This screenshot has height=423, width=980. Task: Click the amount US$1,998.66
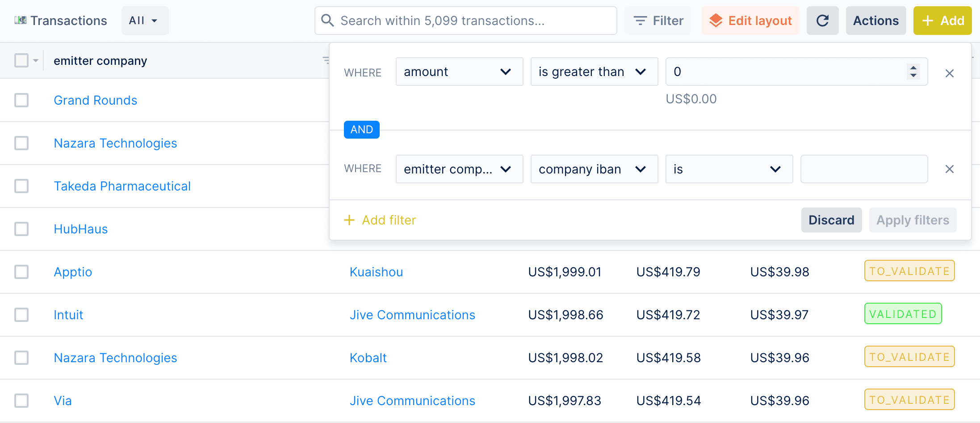point(565,315)
